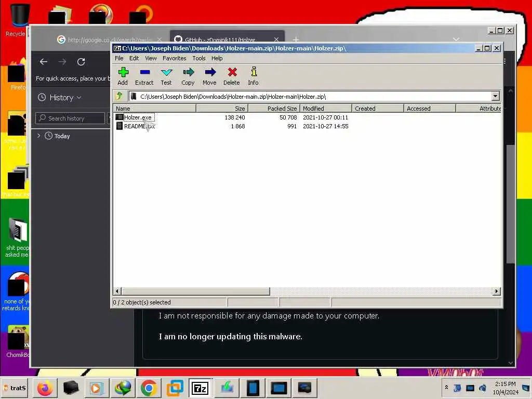Open Chrome from the taskbar
This screenshot has width=532, height=399.
(149, 388)
